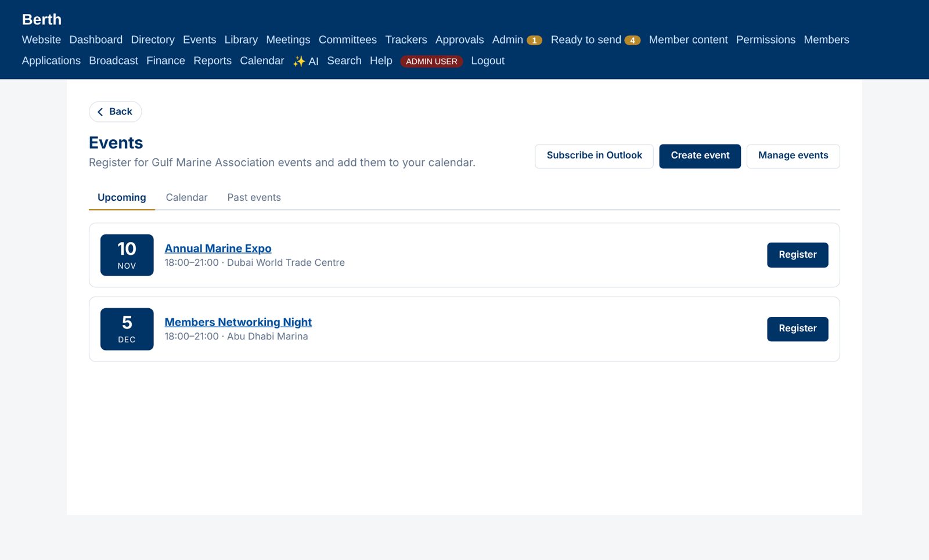
Task: Open Reports in the navigation
Action: tap(213, 60)
